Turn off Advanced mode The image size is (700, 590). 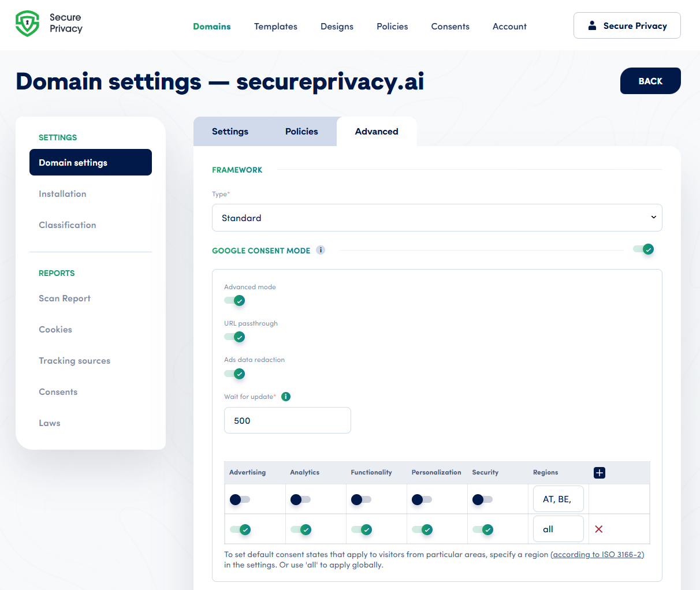pyautogui.click(x=234, y=300)
